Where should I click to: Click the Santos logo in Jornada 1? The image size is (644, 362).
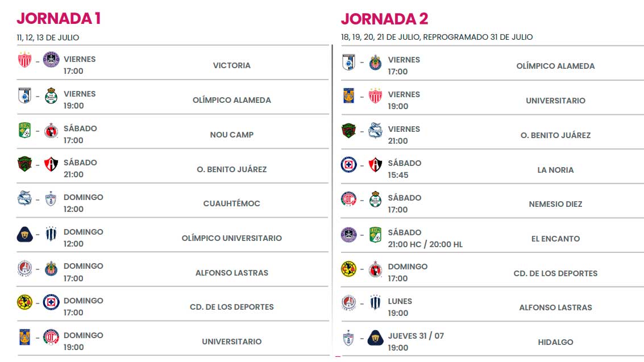[x=51, y=95]
